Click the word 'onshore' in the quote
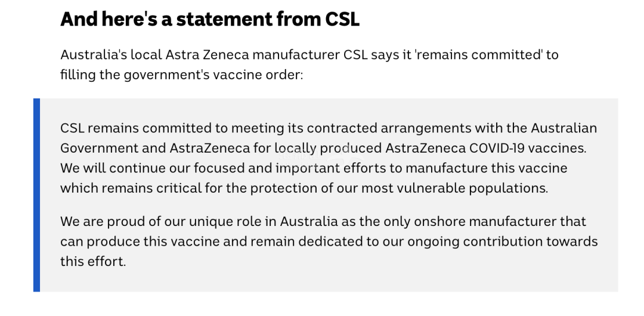The height and width of the screenshot is (316, 644). 438,222
